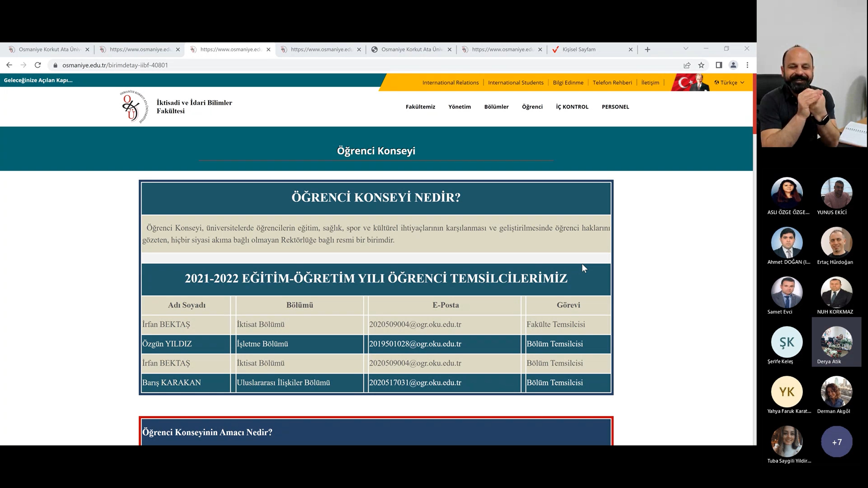Open a new tab with the plus button
This screenshot has width=868, height=488.
pyautogui.click(x=647, y=49)
